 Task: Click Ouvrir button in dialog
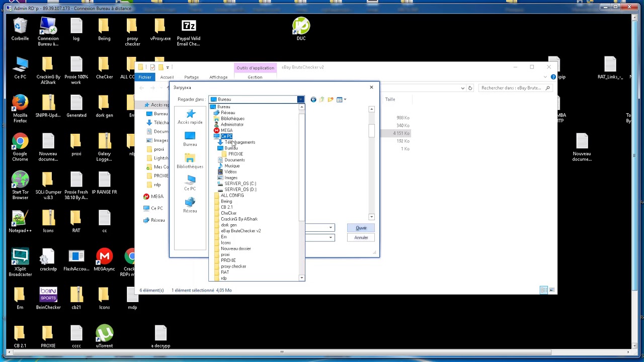pos(361,228)
